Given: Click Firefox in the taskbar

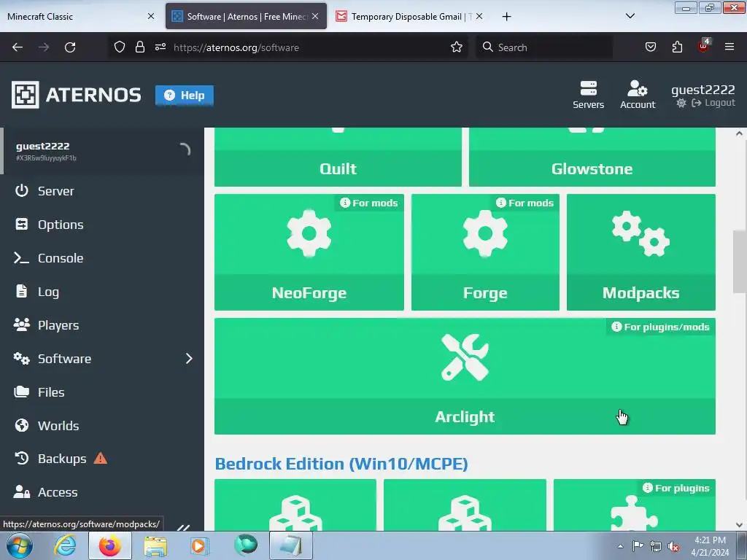Looking at the screenshot, I should click(x=109, y=545).
